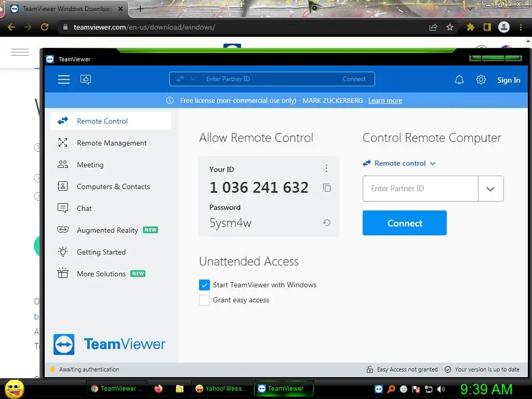Click the TeamViewer logo at sidebar bottom
This screenshot has width=532, height=399.
(109, 344)
